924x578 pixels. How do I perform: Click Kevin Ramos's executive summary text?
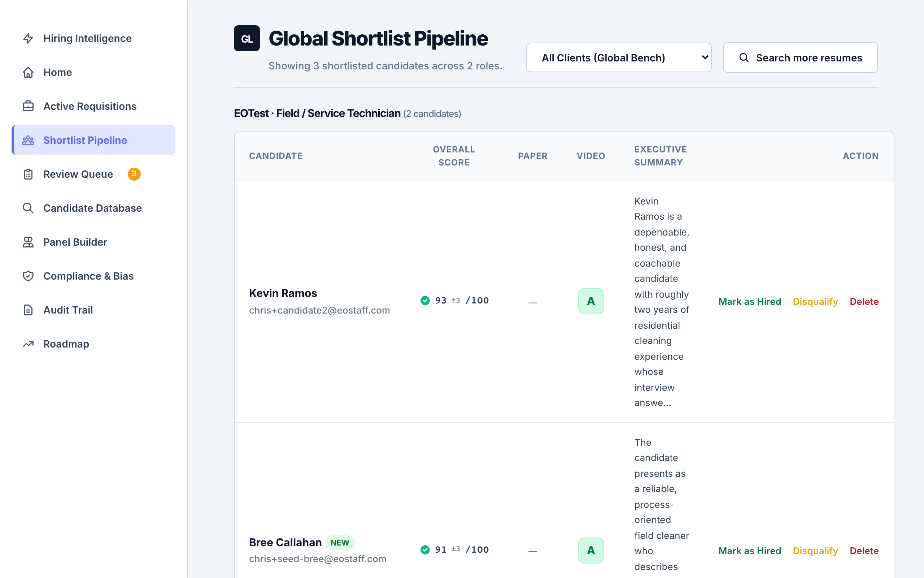coord(662,302)
